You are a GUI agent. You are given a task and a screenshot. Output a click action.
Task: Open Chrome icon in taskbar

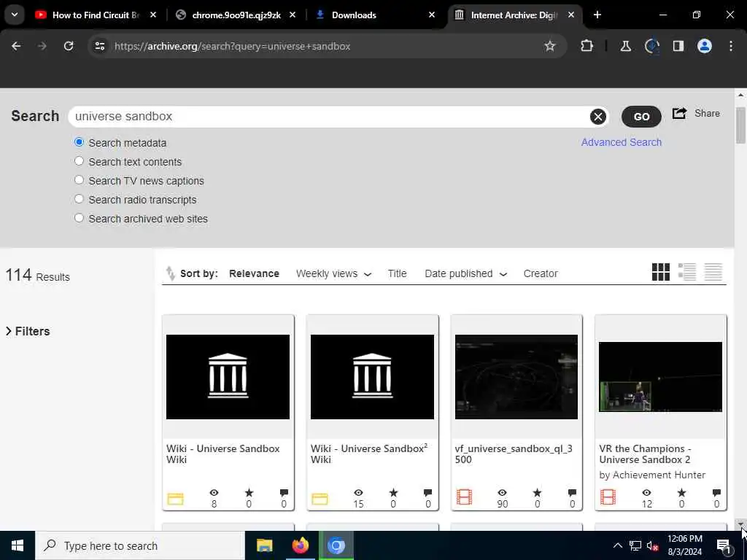[x=336, y=545]
